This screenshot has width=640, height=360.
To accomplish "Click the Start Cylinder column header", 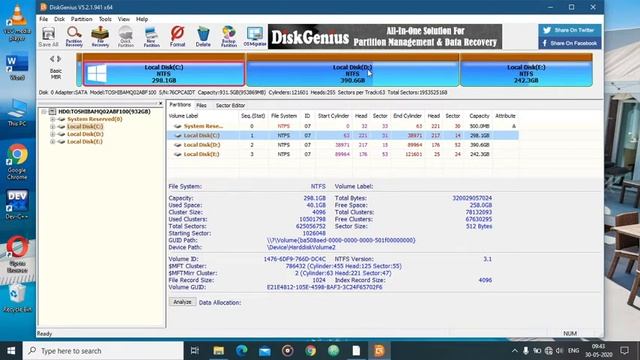I will [333, 116].
